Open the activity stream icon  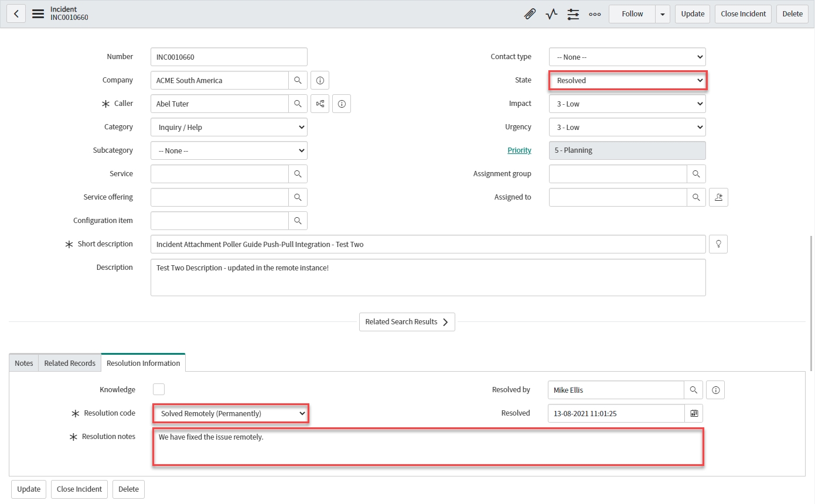(551, 14)
